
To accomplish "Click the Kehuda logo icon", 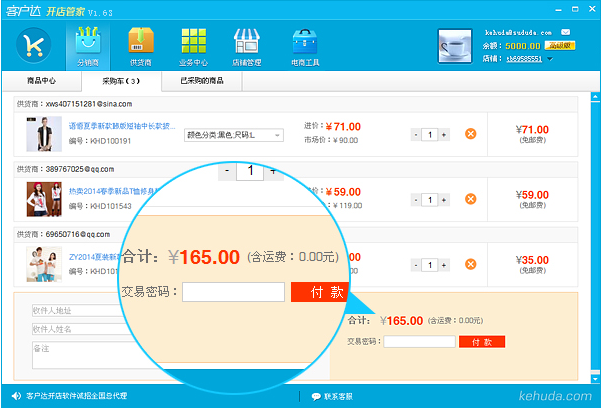I will (36, 45).
